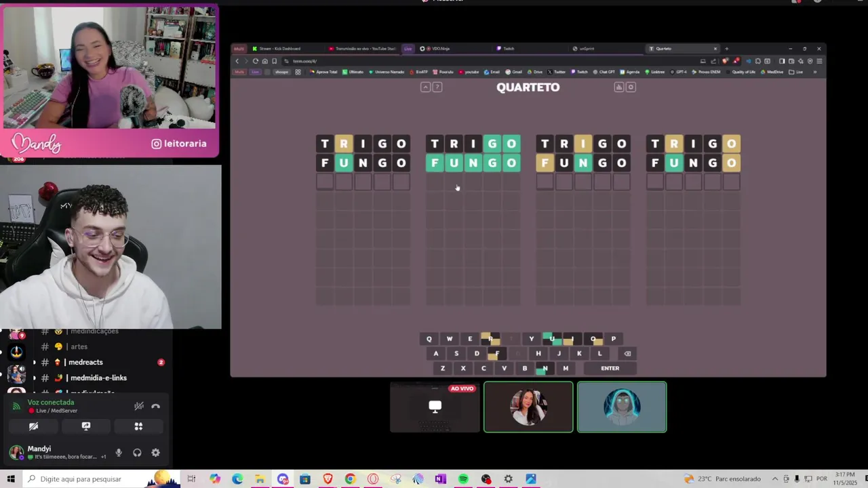Open the Provas ENEM bookmark
Image resolution: width=868 pixels, height=488 pixels.
click(x=707, y=72)
